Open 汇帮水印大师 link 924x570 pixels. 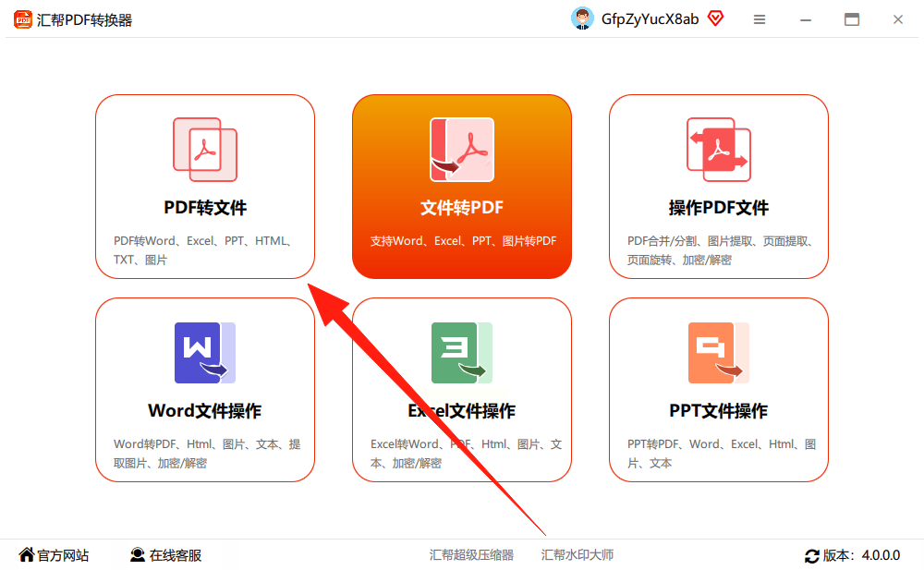pyautogui.click(x=577, y=554)
